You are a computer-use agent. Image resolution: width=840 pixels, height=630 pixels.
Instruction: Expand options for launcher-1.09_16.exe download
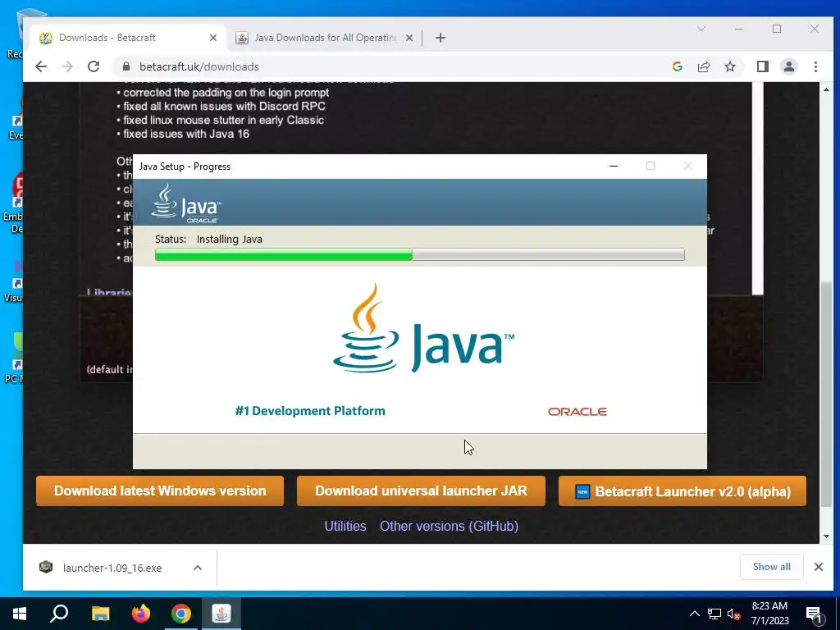pos(198,568)
